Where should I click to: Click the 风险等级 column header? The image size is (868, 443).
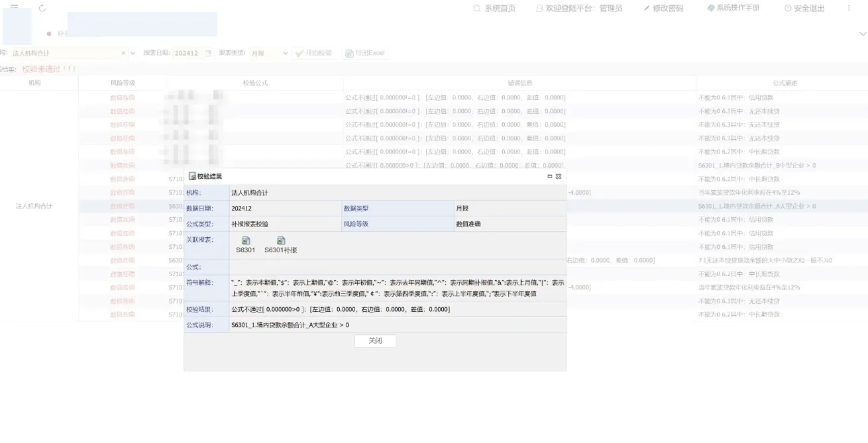[x=123, y=83]
